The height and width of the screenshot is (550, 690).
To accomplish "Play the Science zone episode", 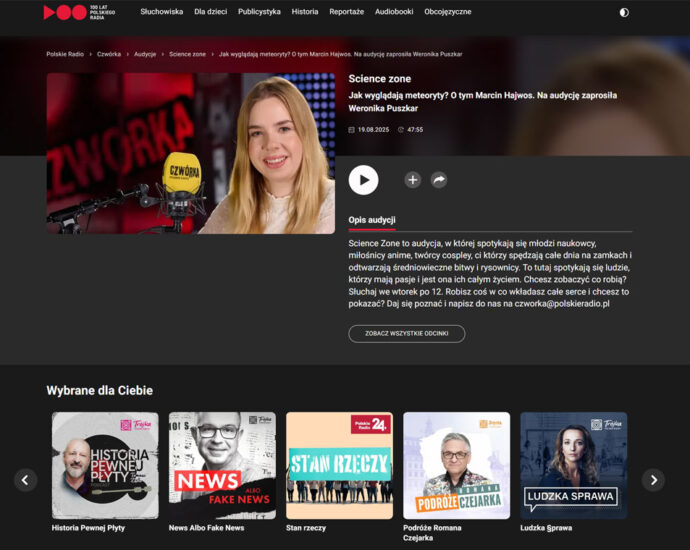I will click(363, 180).
